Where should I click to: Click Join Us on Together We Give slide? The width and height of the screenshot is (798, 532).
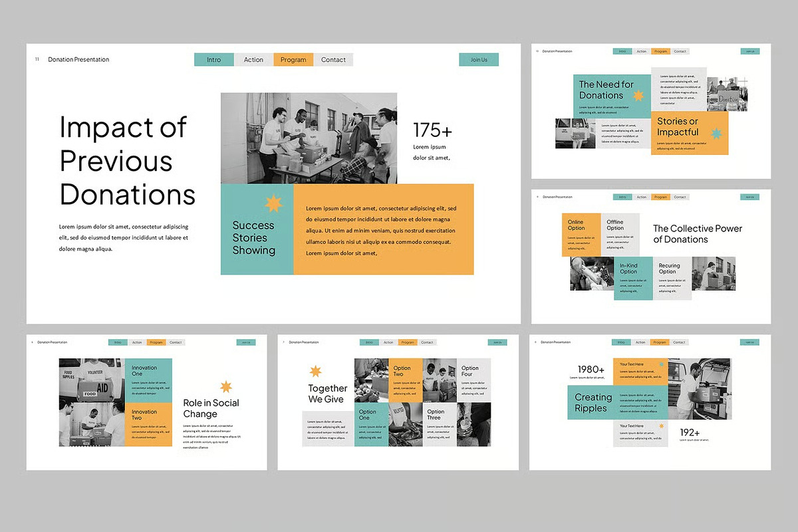tap(497, 342)
